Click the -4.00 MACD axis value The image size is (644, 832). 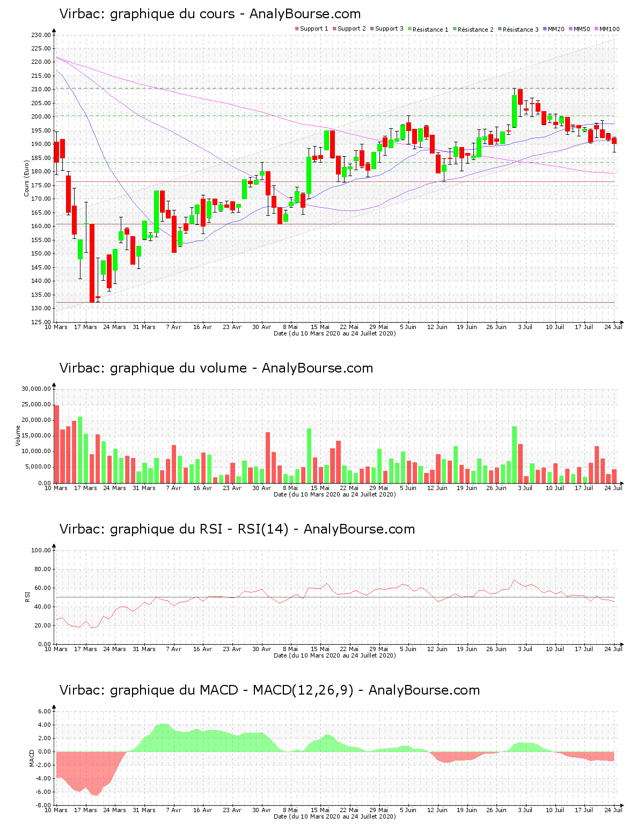coord(43,778)
